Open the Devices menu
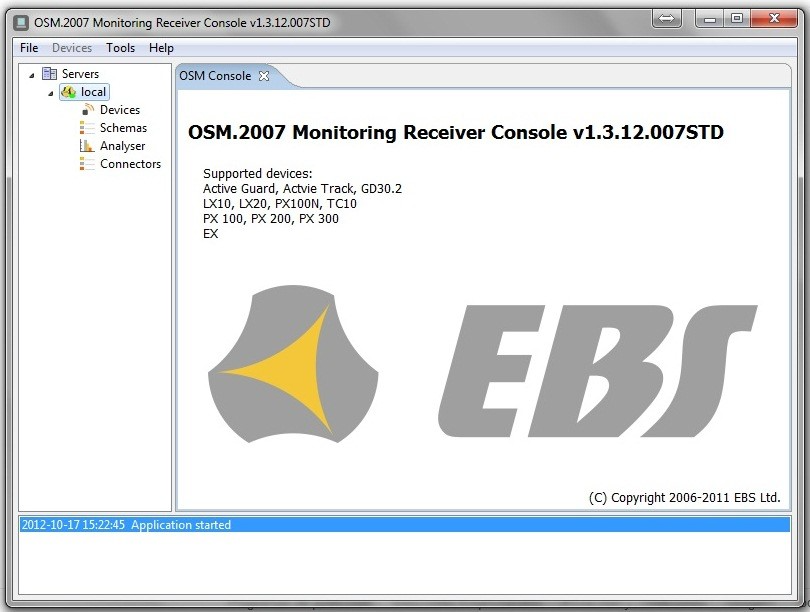Screen dimensions: 810x612 tap(72, 48)
